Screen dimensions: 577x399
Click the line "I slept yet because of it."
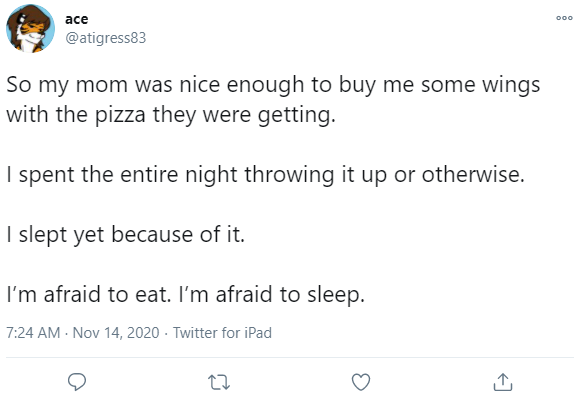point(125,235)
